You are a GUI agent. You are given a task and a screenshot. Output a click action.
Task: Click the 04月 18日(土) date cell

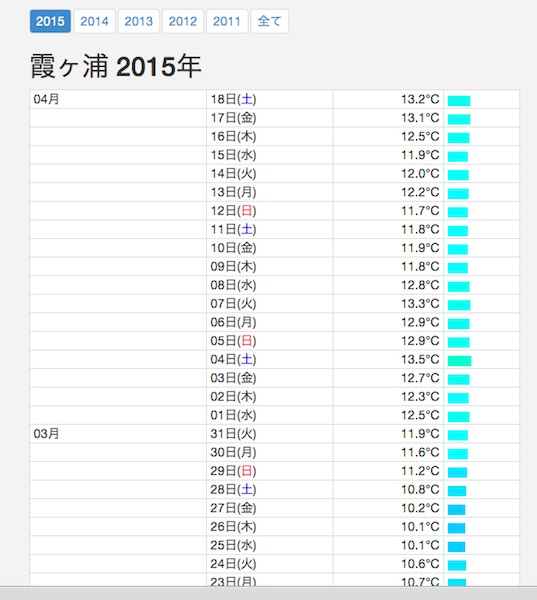pyautogui.click(x=269, y=99)
